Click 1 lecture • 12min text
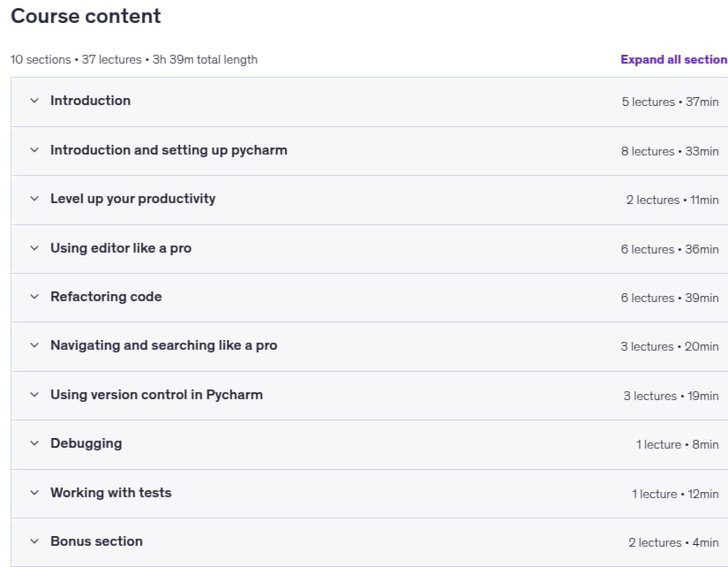 (x=675, y=494)
